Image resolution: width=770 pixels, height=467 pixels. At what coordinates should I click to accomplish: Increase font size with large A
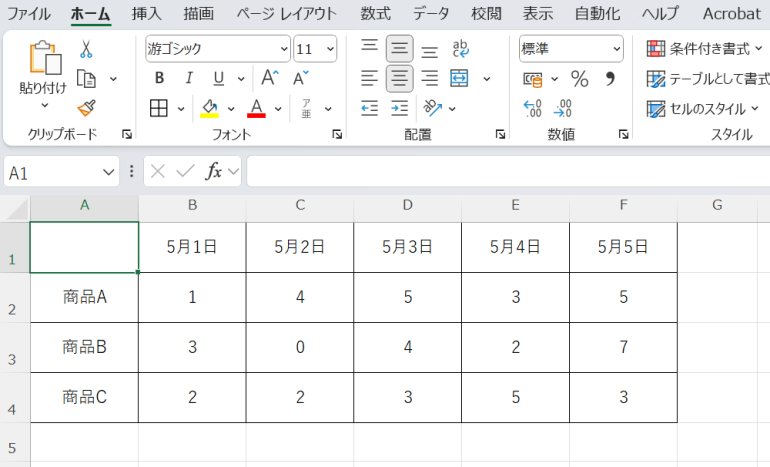(270, 78)
